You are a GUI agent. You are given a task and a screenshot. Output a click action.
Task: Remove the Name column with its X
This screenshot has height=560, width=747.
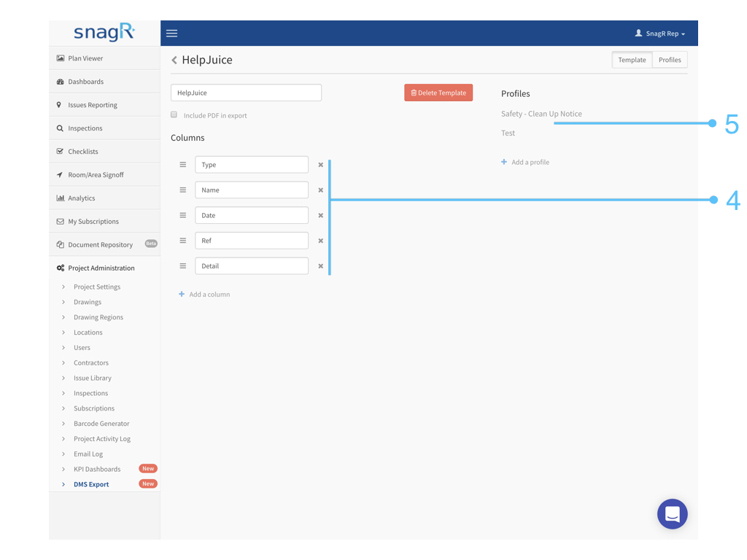[321, 190]
